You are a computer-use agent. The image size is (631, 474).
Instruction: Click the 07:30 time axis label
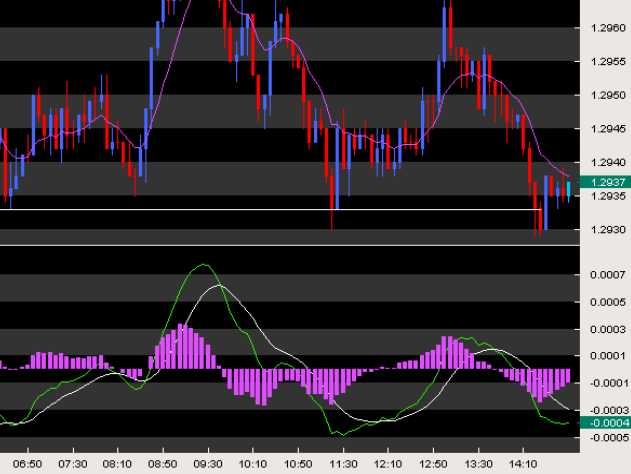tap(73, 464)
